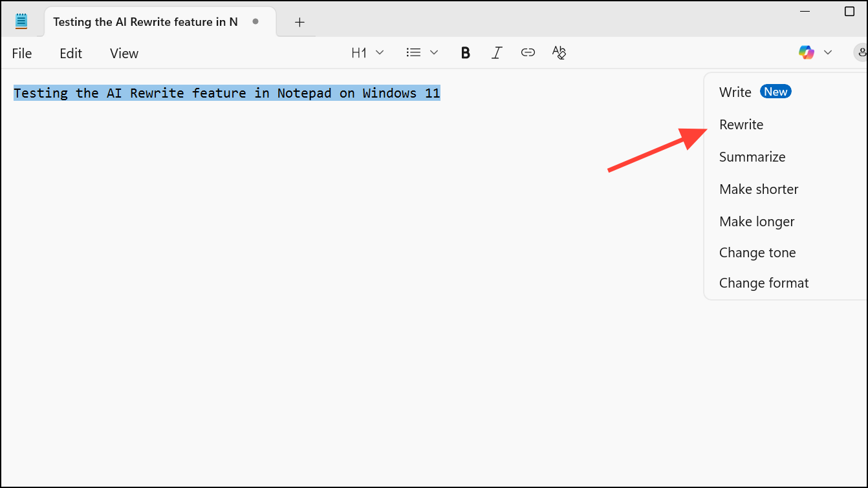Insert a link with the link icon
Image resolution: width=868 pixels, height=488 pixels.
528,52
